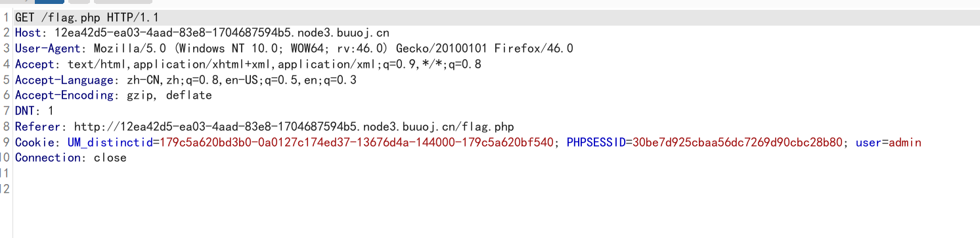Click the PHPSESSID cookie value

(737, 142)
